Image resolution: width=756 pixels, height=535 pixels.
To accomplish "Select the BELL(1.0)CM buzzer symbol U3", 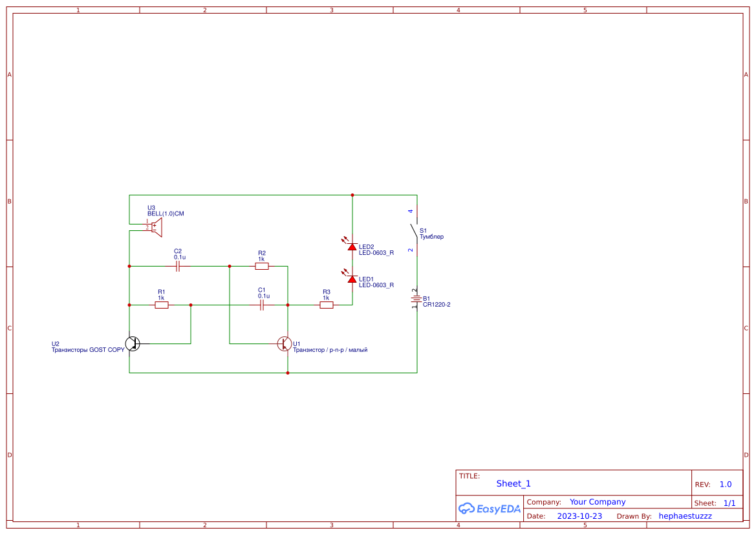I will 155,226.
